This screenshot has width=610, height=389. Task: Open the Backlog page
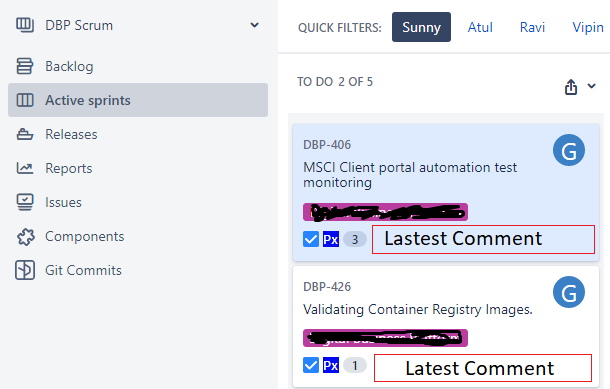69,66
